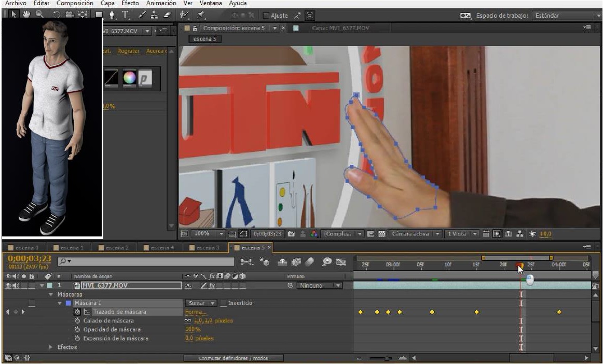This screenshot has width=603, height=364.
Task: Open the resolution (Comple...) dropdown
Action: (x=342, y=234)
